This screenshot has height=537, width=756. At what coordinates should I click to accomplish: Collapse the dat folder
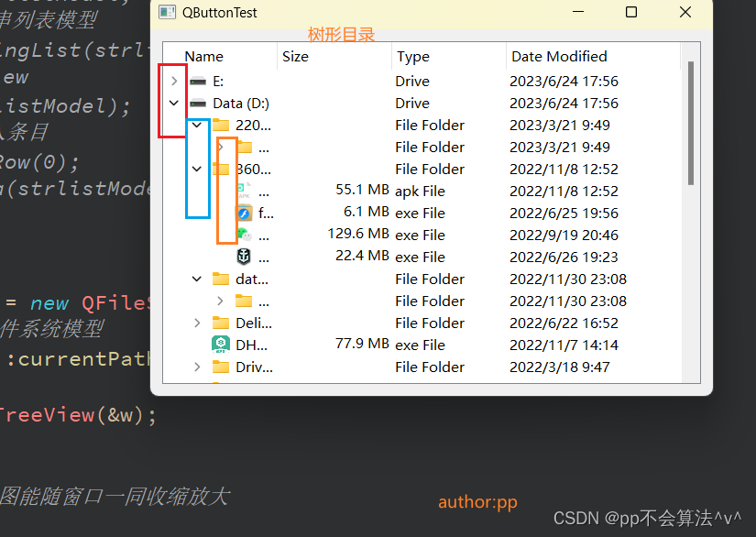(x=196, y=279)
